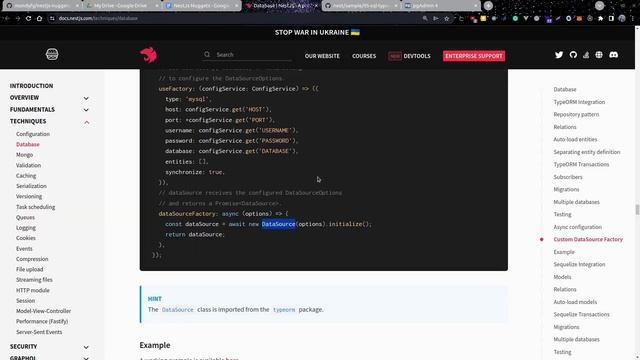The height and width of the screenshot is (360, 640).
Task: Jump to Subscribers in the table of contents
Action: coord(568,177)
